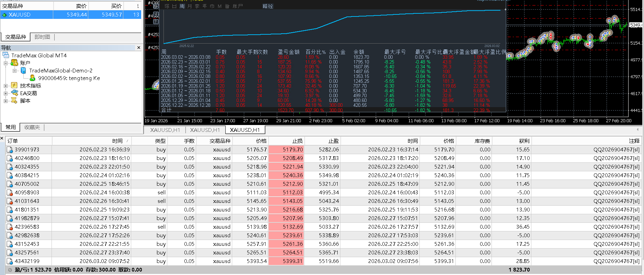Switch statistics panel to 月 monthly view

[190, 6]
